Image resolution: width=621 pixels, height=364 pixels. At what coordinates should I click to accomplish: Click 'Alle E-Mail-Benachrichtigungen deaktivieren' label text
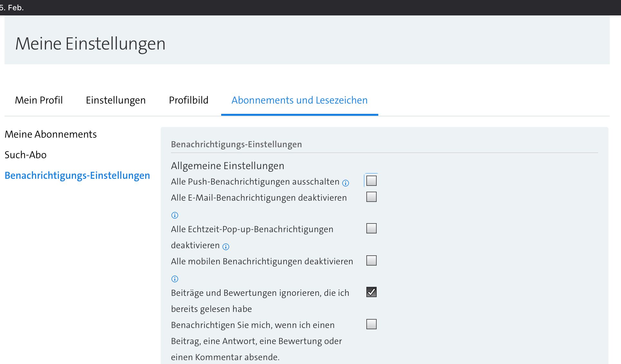click(x=259, y=198)
